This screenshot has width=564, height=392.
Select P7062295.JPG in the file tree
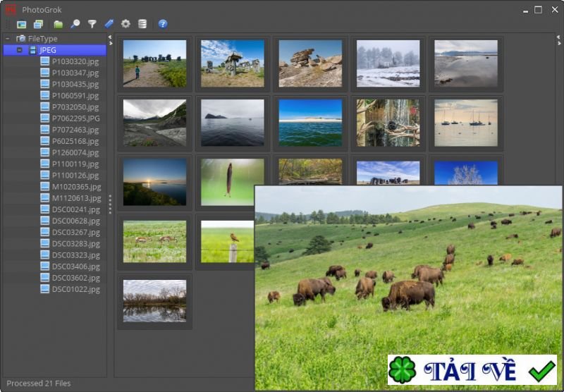[x=75, y=118]
